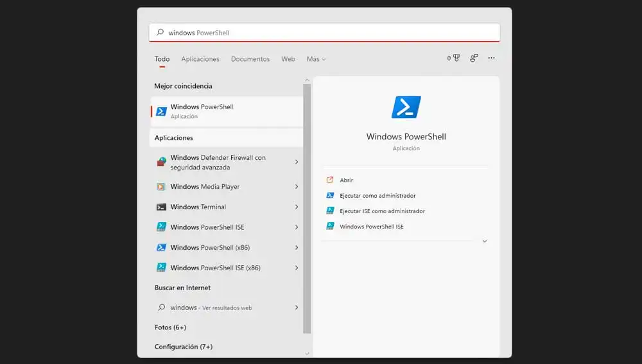
Task: Click the Windows Defender Firewall icon
Action: [161, 162]
